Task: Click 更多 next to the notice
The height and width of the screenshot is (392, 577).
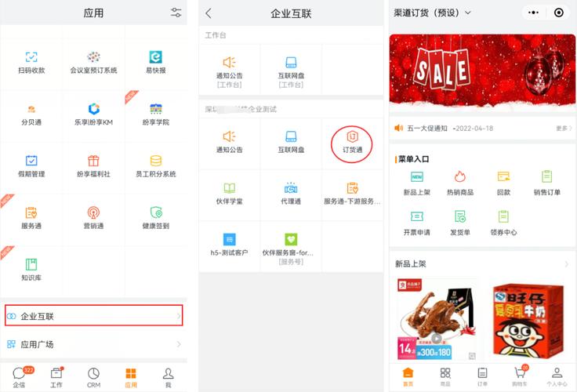Action: (x=563, y=128)
